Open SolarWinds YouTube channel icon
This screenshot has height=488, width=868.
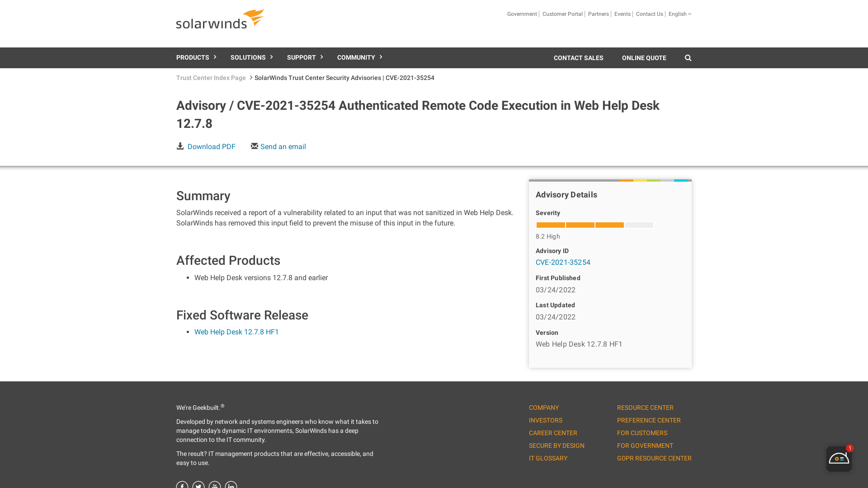click(x=215, y=485)
